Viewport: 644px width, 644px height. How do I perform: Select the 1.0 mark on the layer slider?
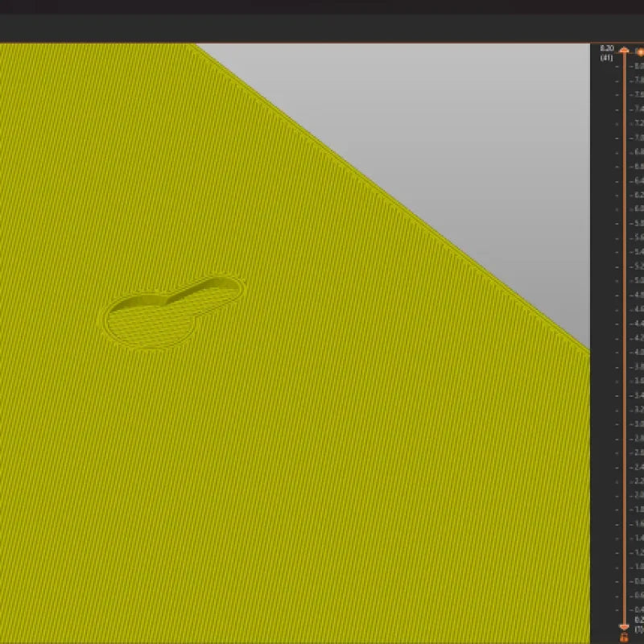click(x=638, y=566)
